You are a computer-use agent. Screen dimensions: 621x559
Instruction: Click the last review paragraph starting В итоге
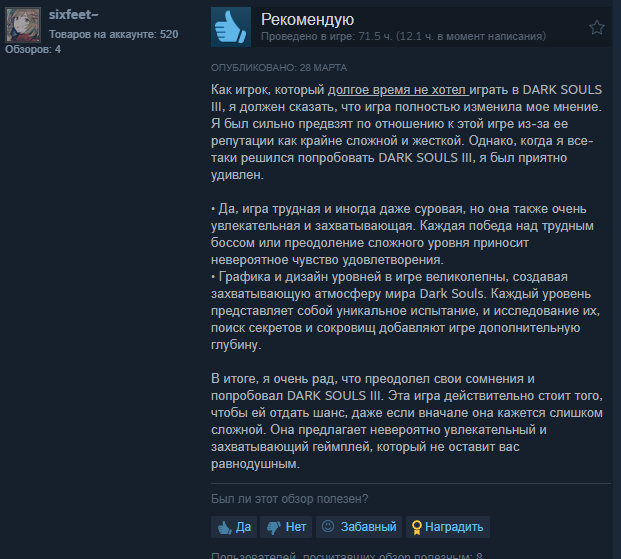(x=407, y=421)
